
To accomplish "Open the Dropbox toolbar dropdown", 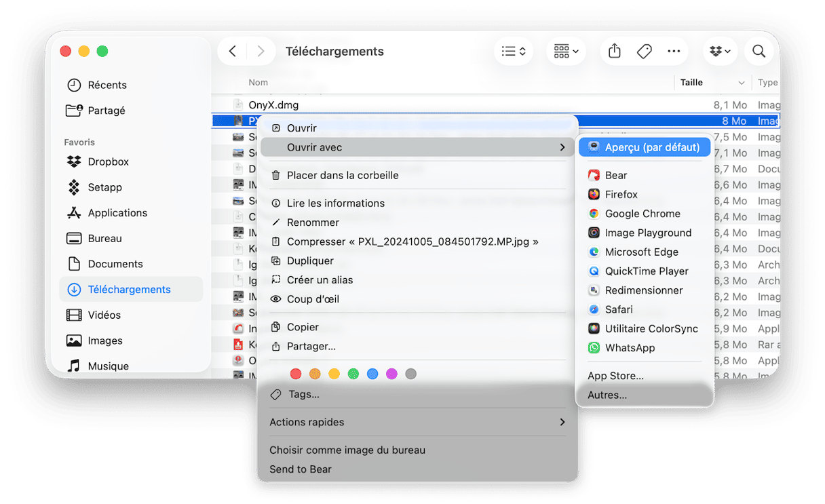I will point(720,52).
